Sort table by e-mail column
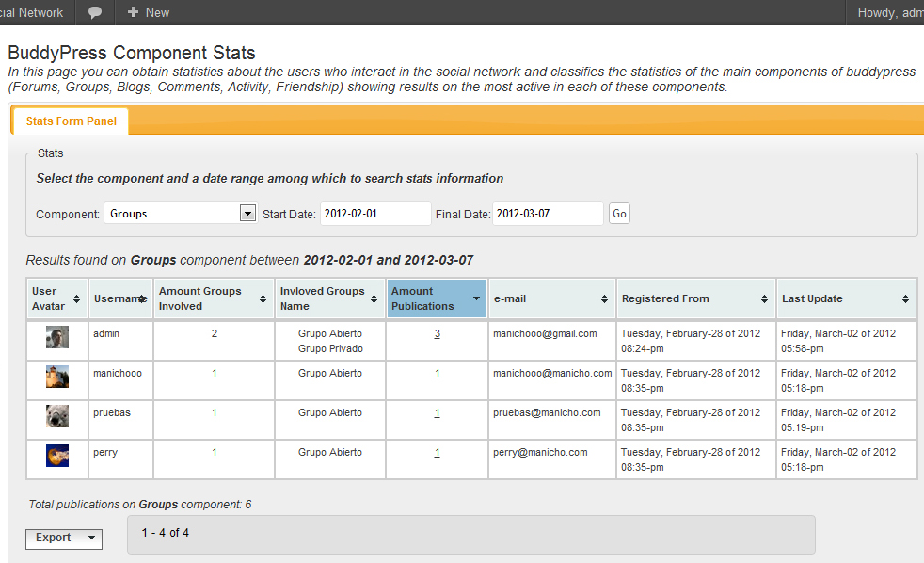Image resolution: width=924 pixels, height=563 pixels. [551, 298]
